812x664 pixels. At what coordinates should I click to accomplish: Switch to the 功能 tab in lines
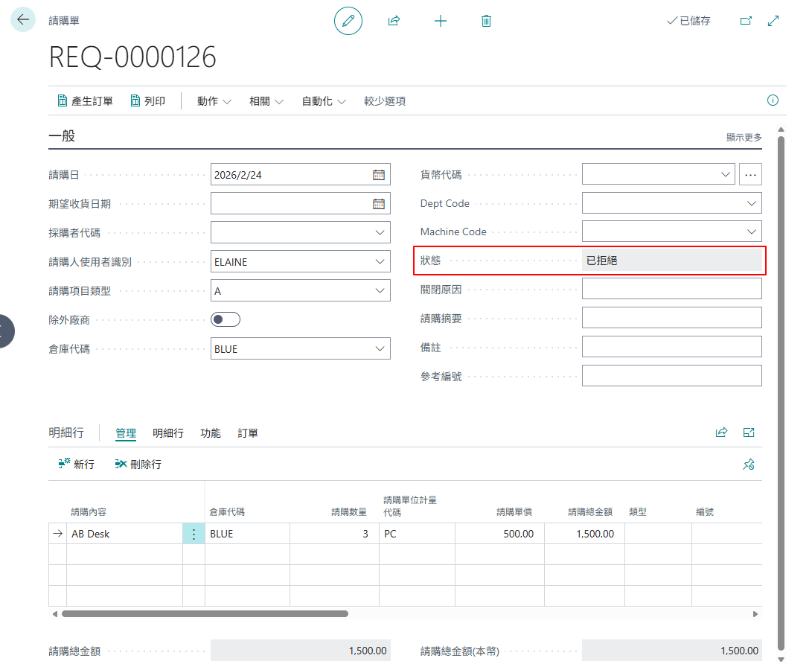[211, 433]
